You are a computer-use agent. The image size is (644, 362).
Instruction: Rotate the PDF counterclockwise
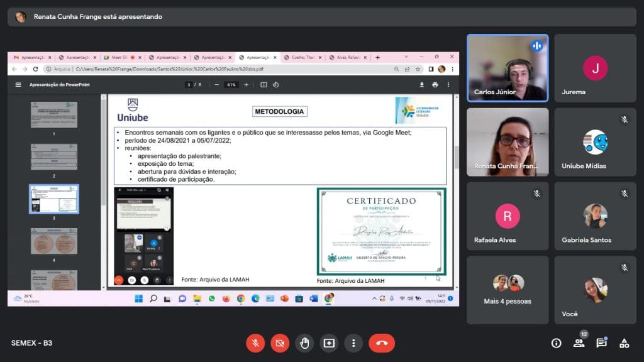[275, 85]
